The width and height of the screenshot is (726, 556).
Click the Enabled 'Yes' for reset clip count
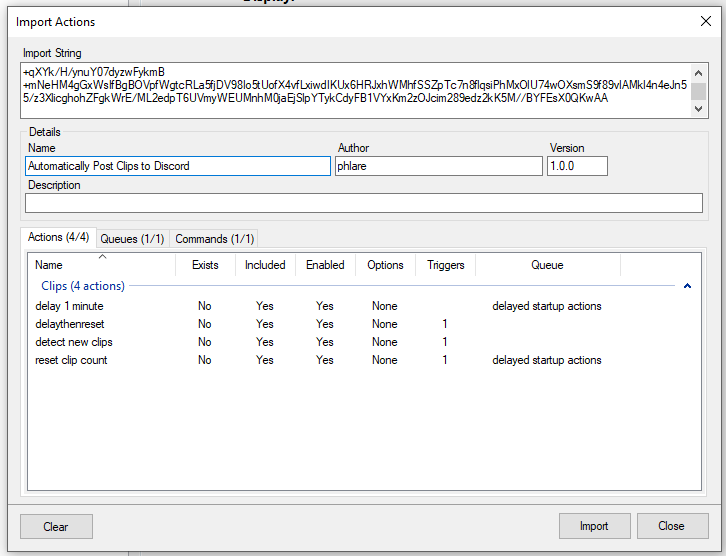point(325,360)
